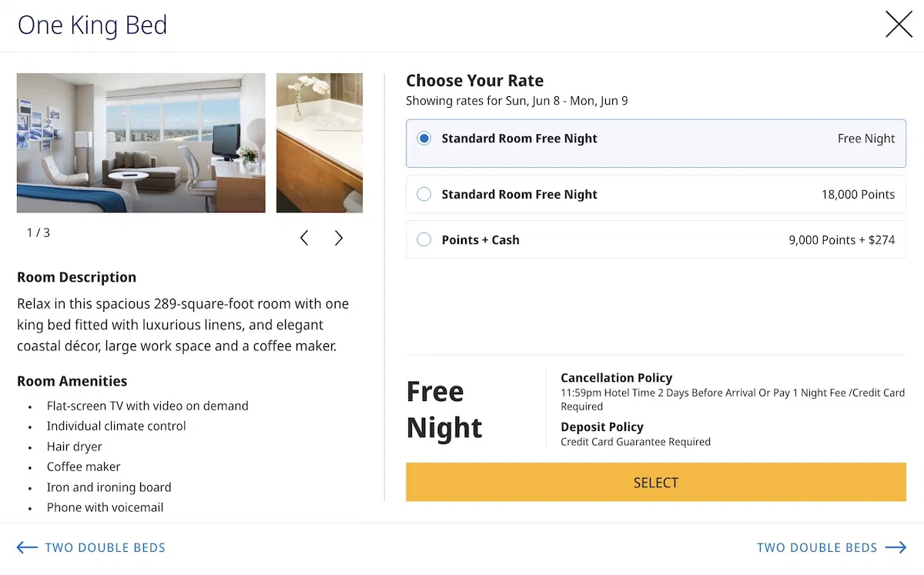
Task: Open the main bedroom photo
Action: tap(141, 142)
